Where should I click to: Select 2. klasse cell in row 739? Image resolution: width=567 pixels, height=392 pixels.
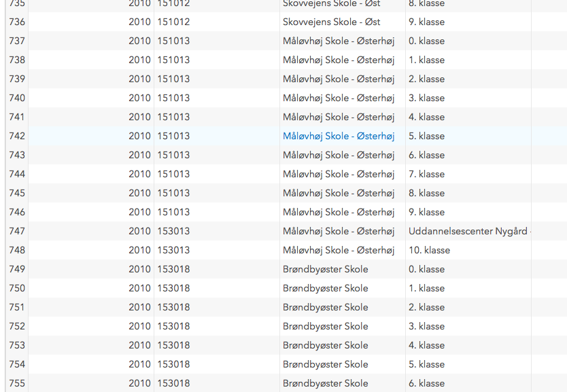coord(426,79)
